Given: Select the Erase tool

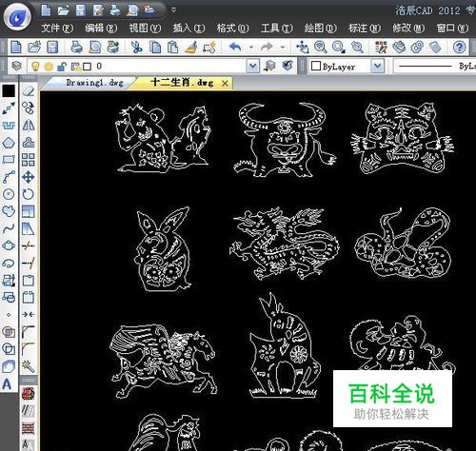Looking at the screenshot, I should click(29, 91).
